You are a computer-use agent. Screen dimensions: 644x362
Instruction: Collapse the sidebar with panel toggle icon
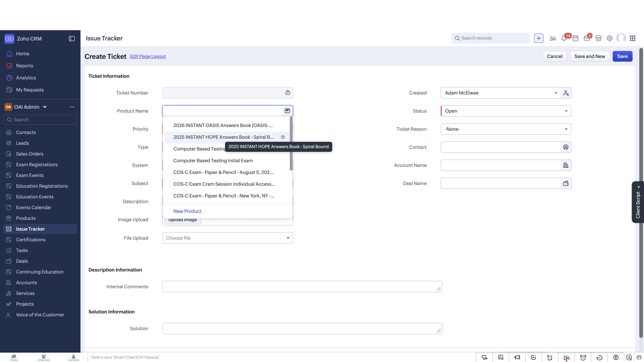click(72, 39)
